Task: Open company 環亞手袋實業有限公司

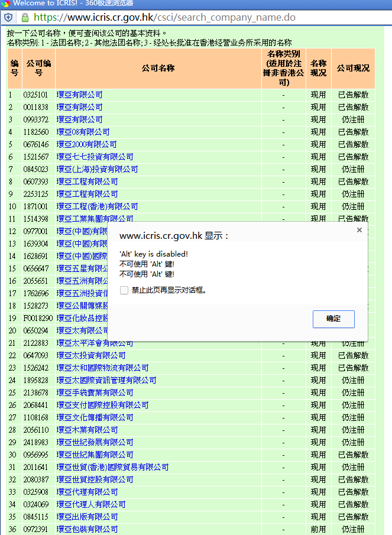Action: (95, 393)
